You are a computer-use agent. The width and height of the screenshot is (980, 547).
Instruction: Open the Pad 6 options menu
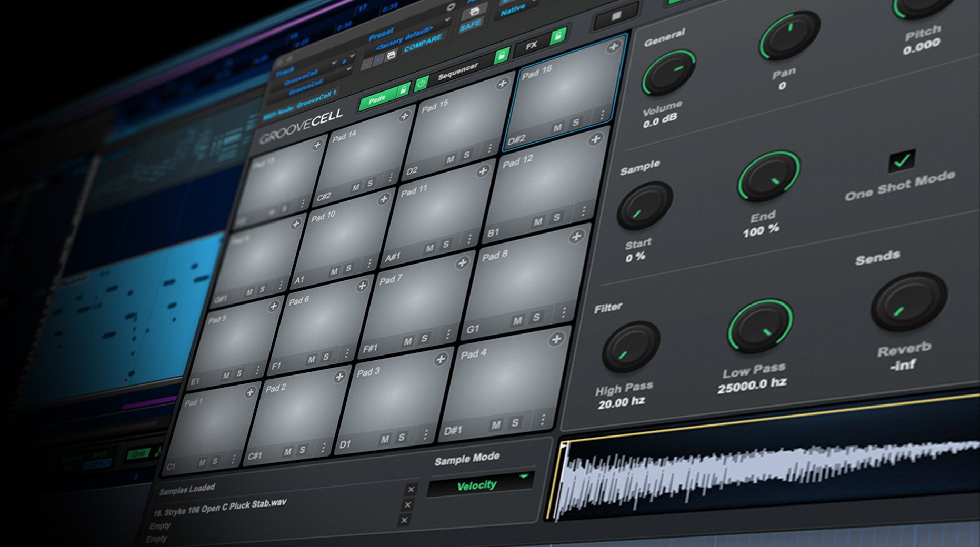tap(347, 352)
